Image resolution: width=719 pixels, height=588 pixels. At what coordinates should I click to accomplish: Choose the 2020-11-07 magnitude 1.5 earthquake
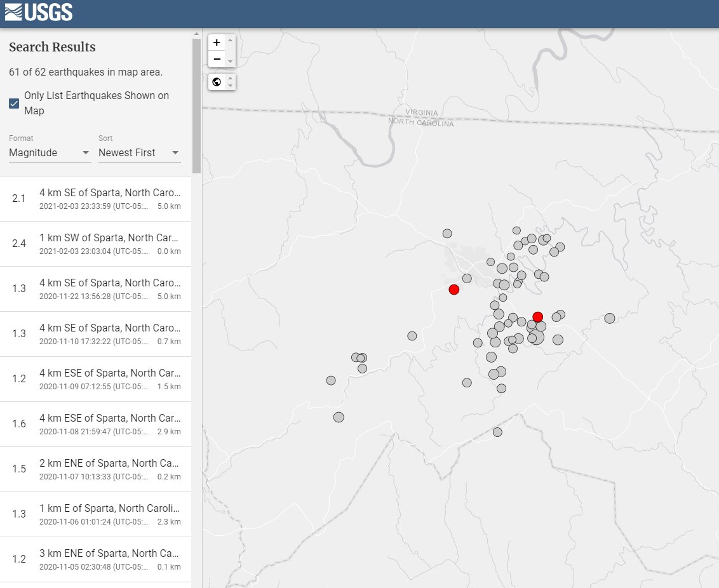tap(95, 469)
